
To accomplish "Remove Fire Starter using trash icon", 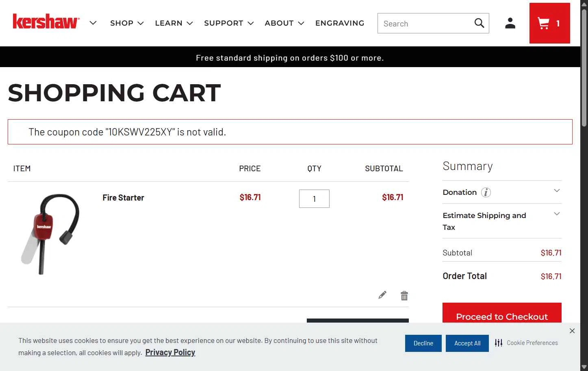I will (x=404, y=296).
